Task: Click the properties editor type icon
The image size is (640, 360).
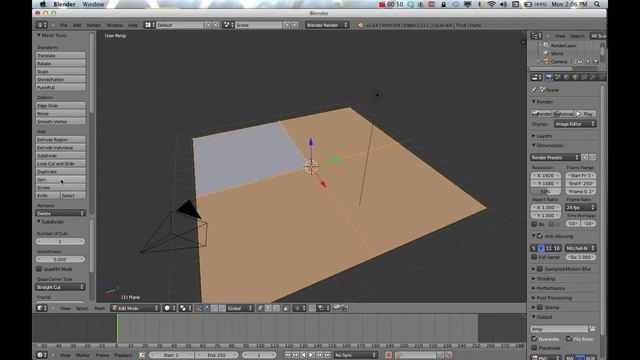Action: tap(536, 77)
